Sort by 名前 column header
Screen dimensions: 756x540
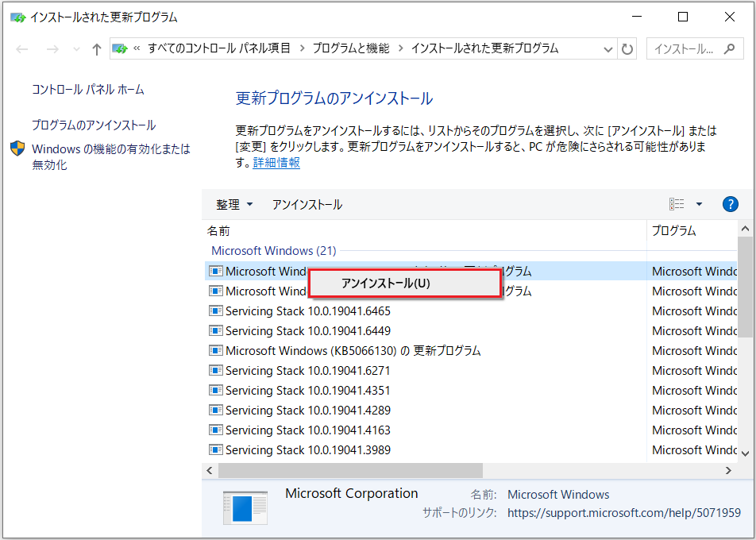click(x=424, y=231)
